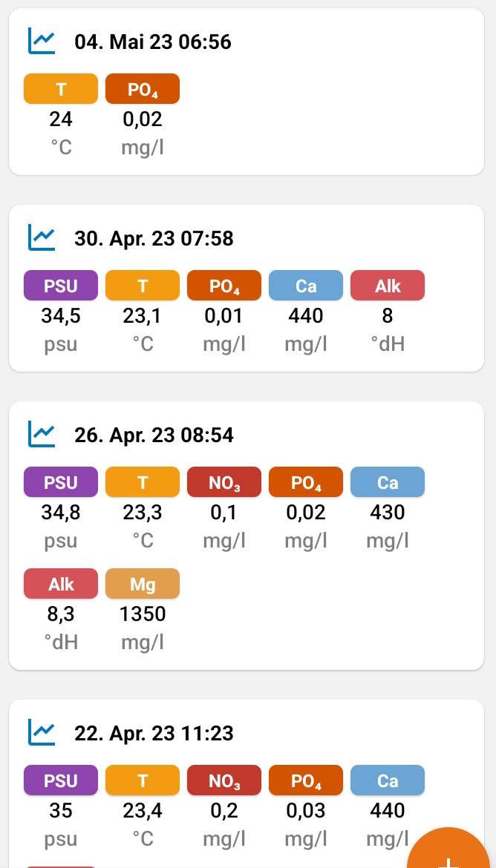Image resolution: width=496 pixels, height=868 pixels.
Task: Open the 22. Apr. 23 11:23 entry title
Action: coord(154,733)
